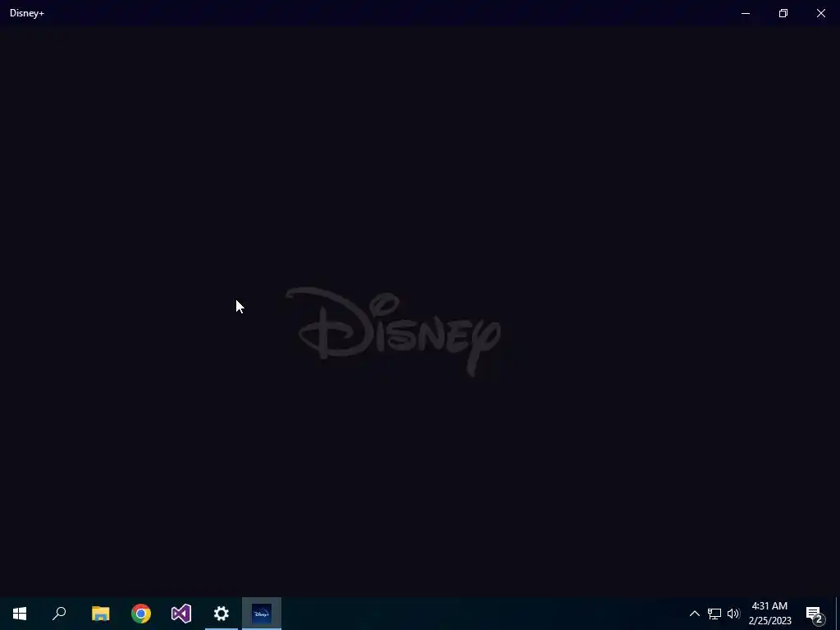Image resolution: width=840 pixels, height=630 pixels.
Task: Show hidden system tray icons
Action: (x=694, y=614)
